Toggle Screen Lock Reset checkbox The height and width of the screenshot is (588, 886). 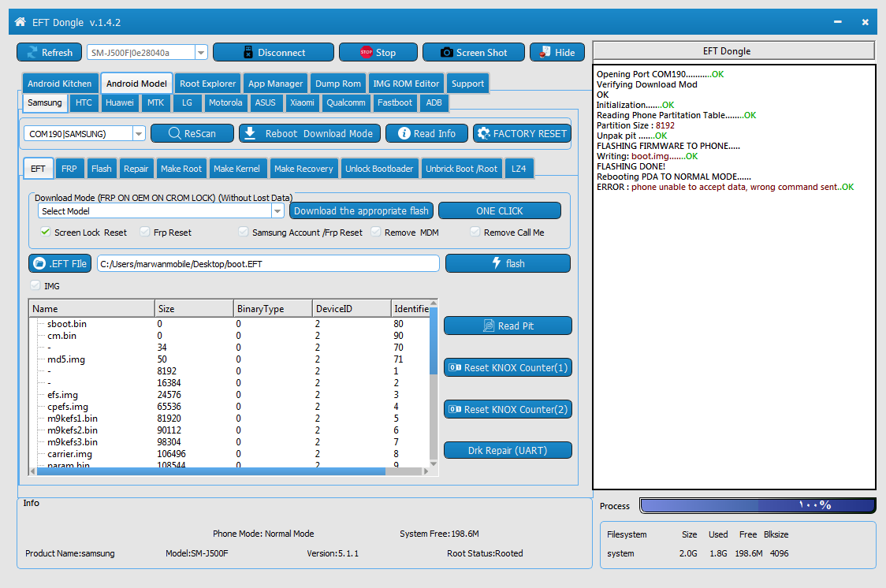(x=46, y=233)
